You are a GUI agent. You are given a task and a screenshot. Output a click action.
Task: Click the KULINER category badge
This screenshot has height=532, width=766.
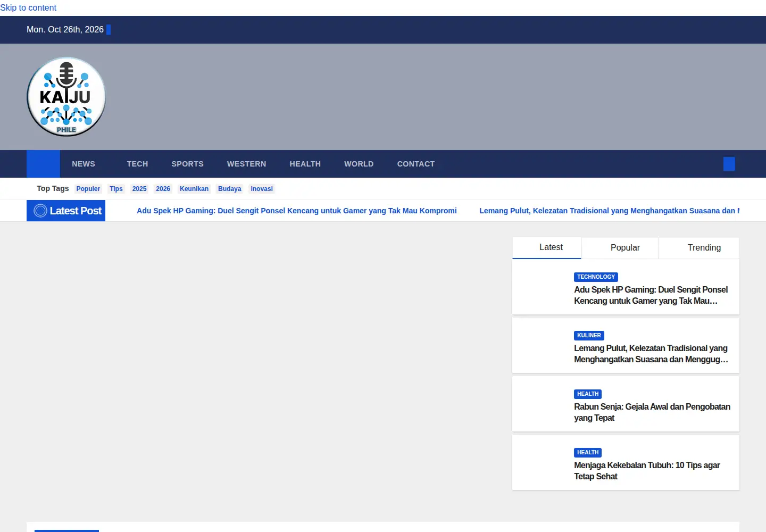[x=589, y=336]
